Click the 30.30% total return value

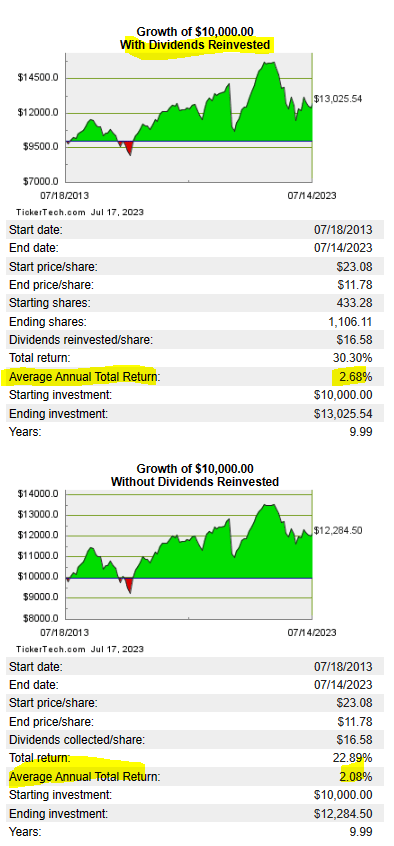(x=352, y=358)
